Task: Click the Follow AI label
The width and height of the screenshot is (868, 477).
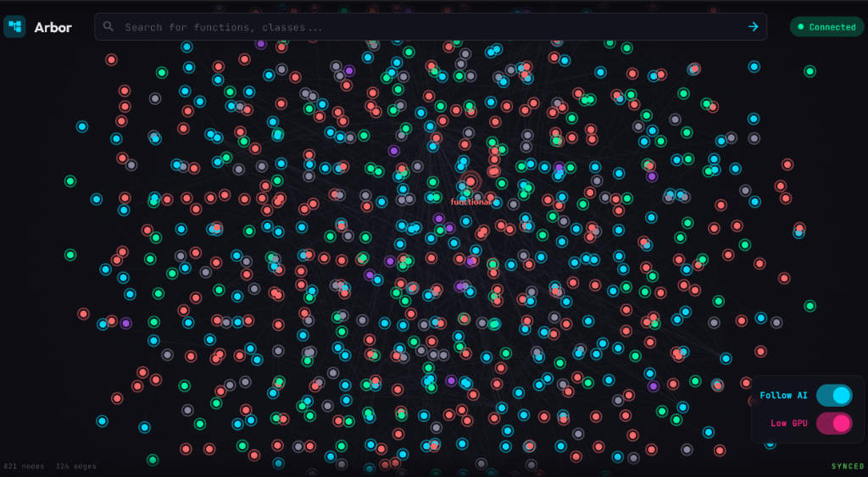Action: (783, 396)
